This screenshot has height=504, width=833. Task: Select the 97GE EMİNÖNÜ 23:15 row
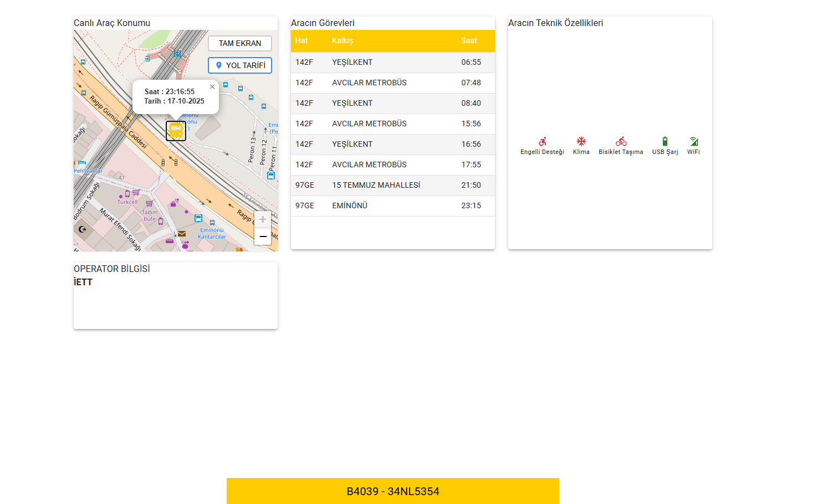point(392,206)
